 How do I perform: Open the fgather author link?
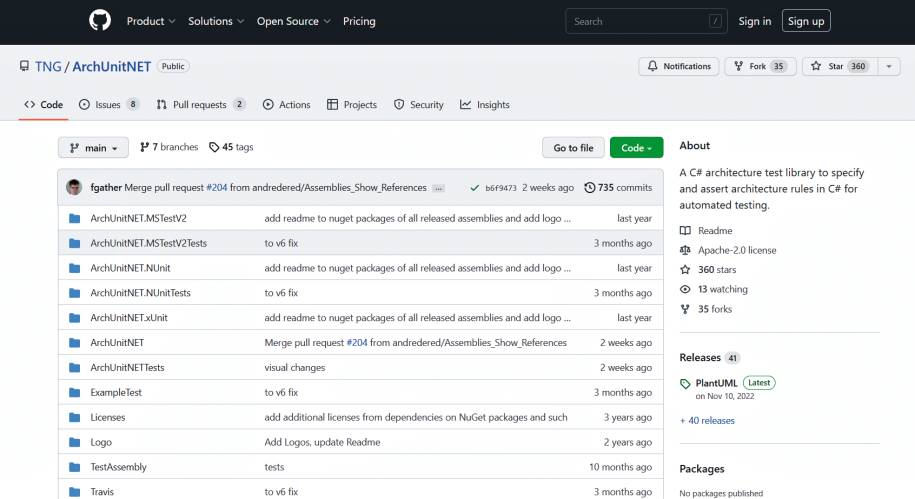(106, 187)
